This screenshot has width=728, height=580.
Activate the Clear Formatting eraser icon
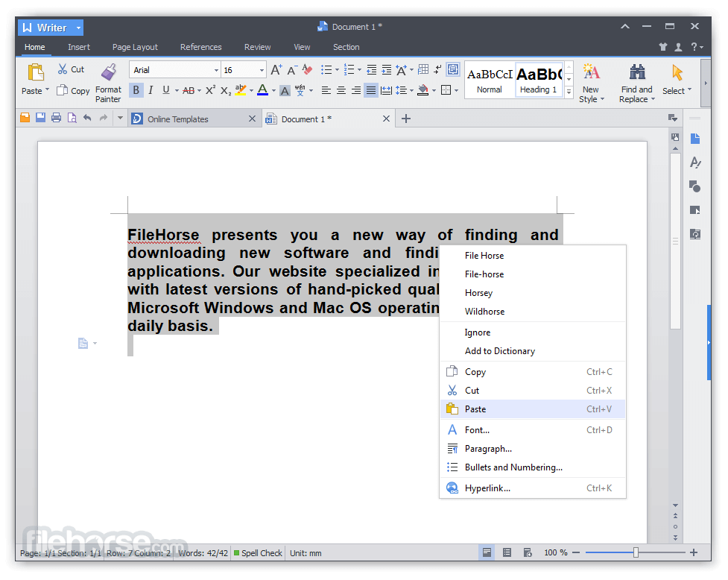tap(306, 69)
